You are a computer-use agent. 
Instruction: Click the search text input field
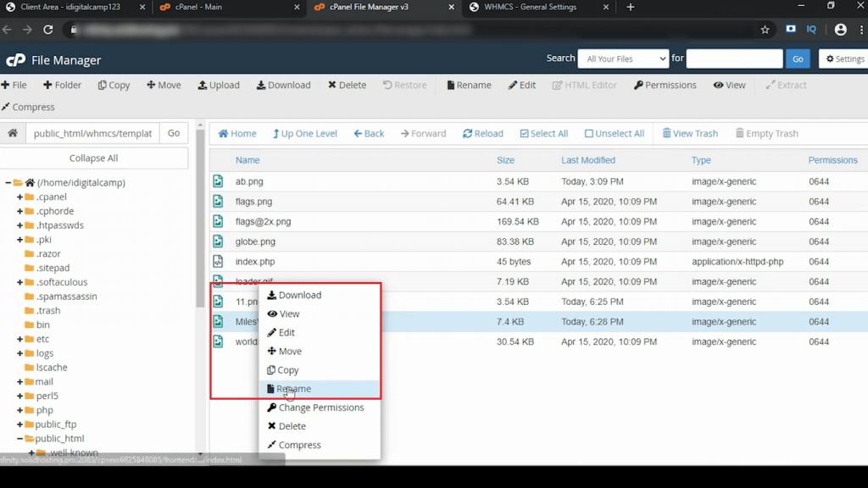point(733,58)
